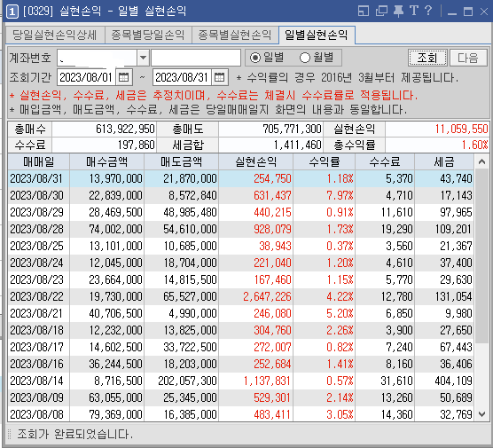Click the scrollbar up arrow
493x448 pixels.
coord(481,162)
